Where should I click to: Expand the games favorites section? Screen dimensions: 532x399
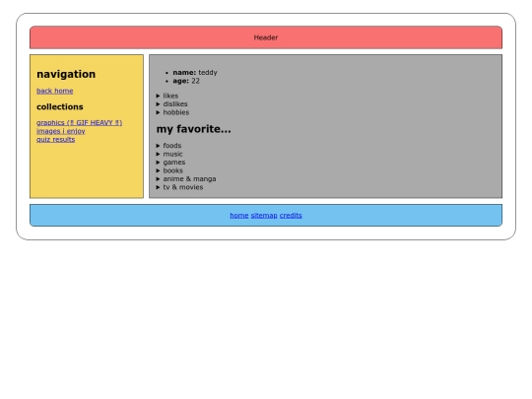(x=170, y=163)
